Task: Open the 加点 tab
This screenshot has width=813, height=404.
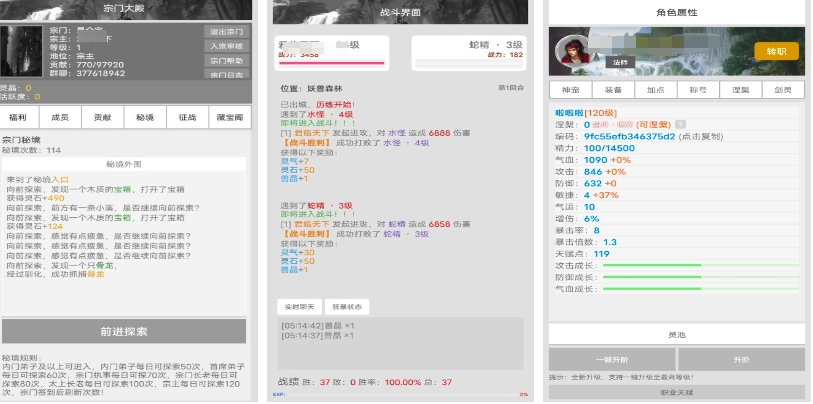Action: 656,89
